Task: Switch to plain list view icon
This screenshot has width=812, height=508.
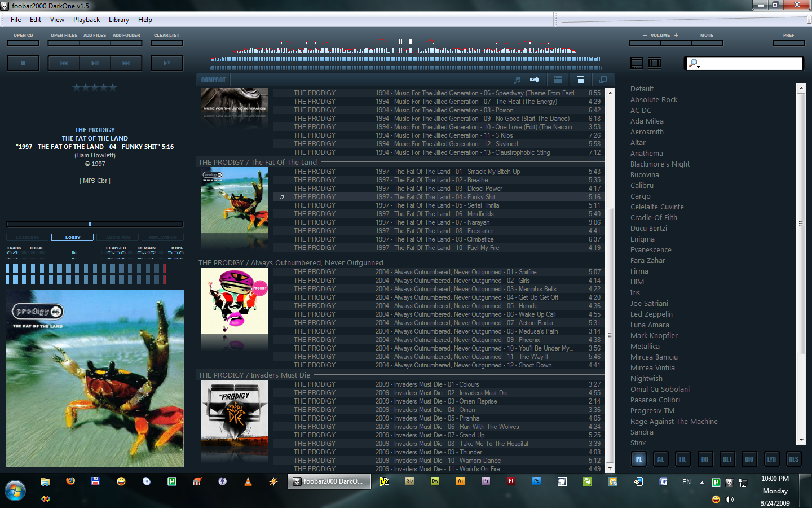Action: pos(581,80)
